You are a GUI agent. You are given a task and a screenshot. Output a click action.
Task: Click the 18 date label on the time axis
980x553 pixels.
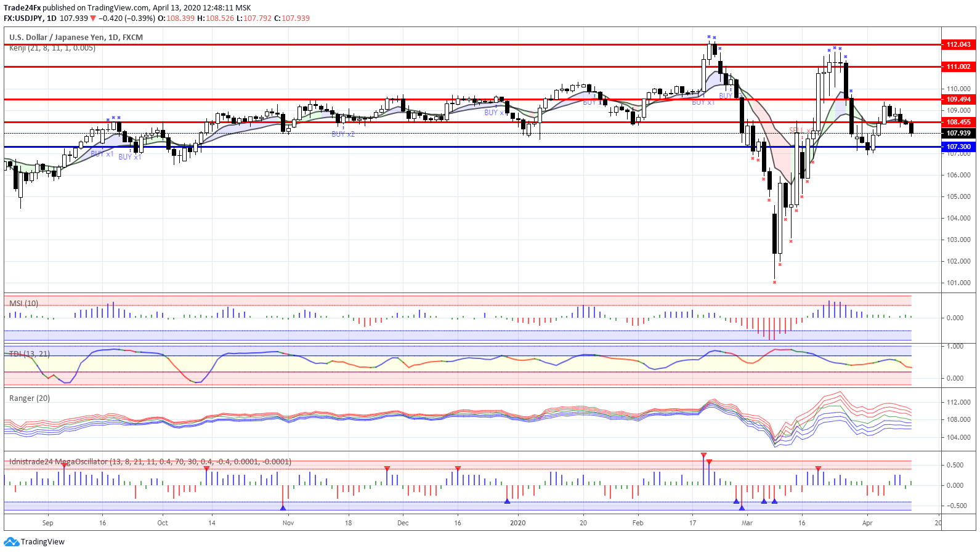(348, 523)
